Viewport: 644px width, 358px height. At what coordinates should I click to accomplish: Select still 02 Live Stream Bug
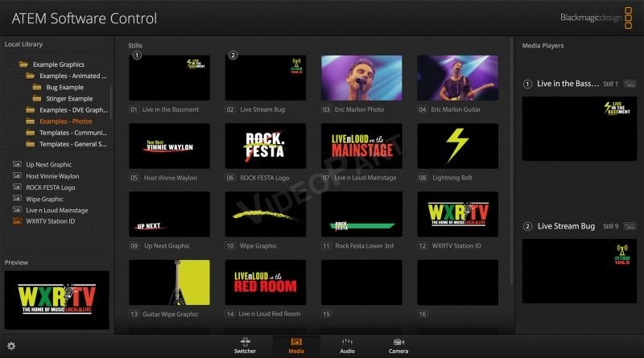pyautogui.click(x=266, y=78)
